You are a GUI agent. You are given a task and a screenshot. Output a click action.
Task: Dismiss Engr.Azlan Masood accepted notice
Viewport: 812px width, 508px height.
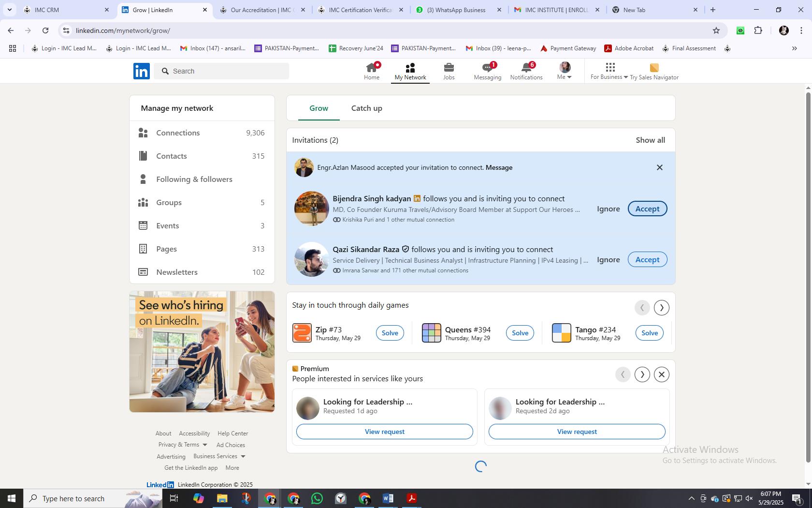(x=659, y=167)
